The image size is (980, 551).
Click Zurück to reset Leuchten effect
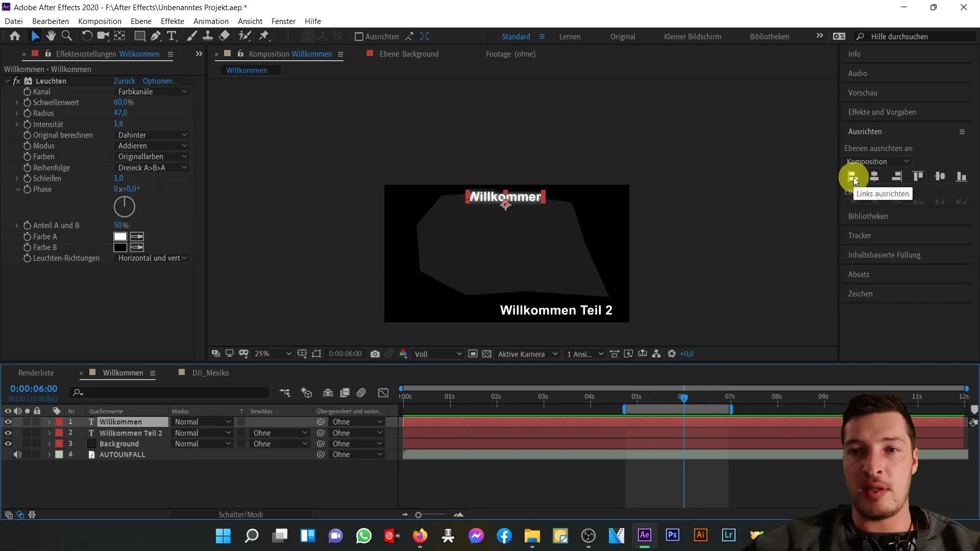coord(125,81)
